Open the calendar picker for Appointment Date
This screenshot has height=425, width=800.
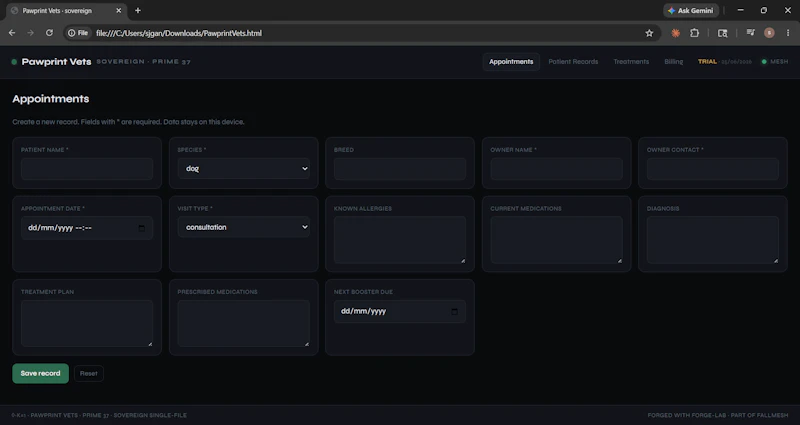click(142, 228)
